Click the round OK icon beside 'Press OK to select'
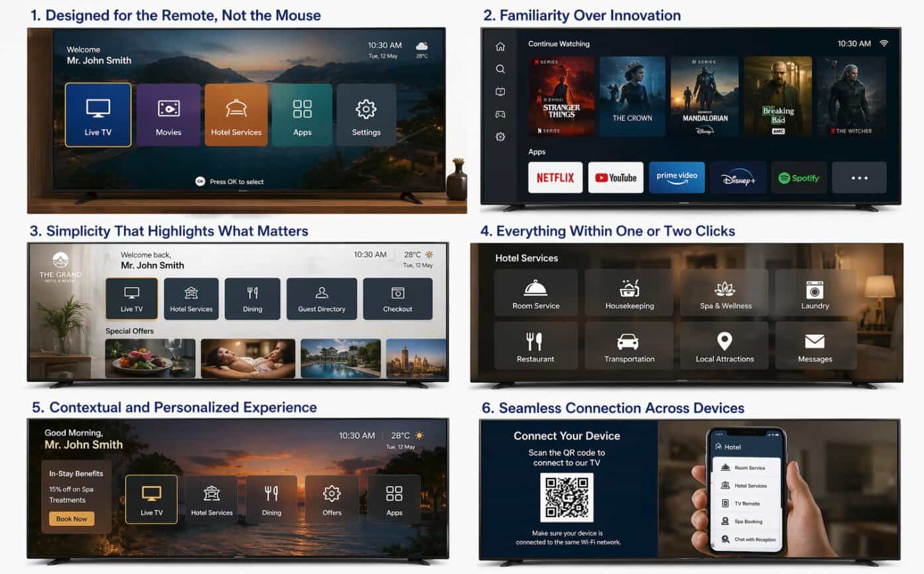Screen dimensions: 924x574 [200, 181]
